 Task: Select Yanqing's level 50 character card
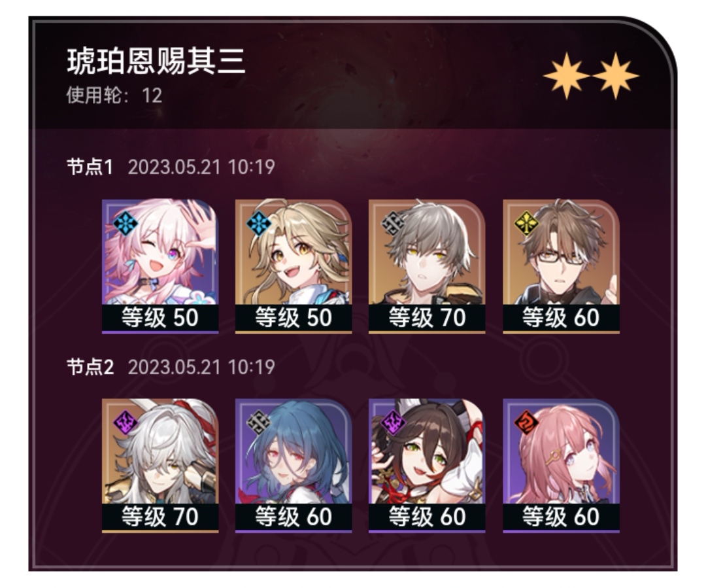click(294, 266)
